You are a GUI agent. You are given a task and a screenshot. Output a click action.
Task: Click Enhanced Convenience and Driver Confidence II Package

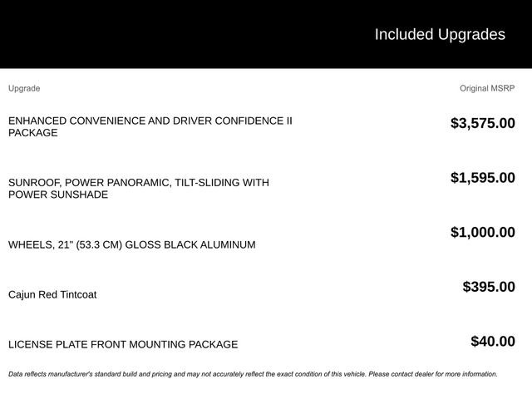[x=150, y=126]
